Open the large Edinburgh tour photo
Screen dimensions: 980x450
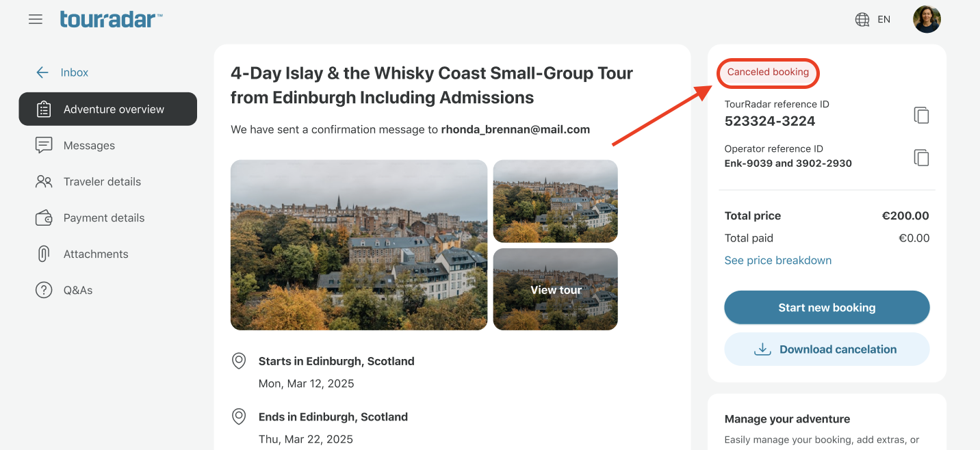(x=359, y=245)
